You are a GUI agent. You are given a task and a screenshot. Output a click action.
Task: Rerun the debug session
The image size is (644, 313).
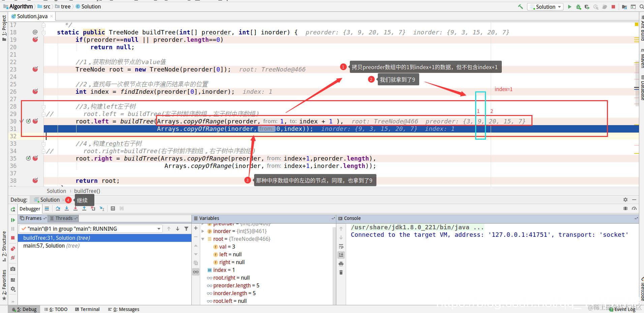(x=13, y=209)
